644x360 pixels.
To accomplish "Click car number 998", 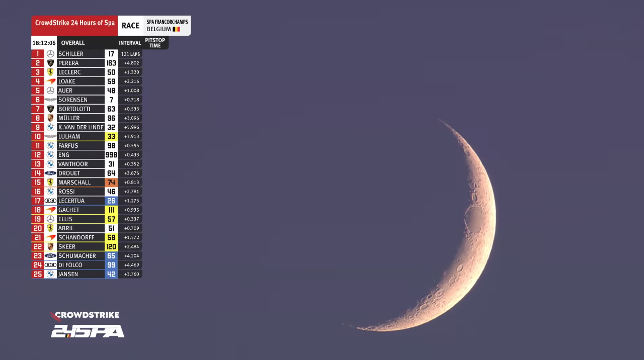I will coord(111,154).
